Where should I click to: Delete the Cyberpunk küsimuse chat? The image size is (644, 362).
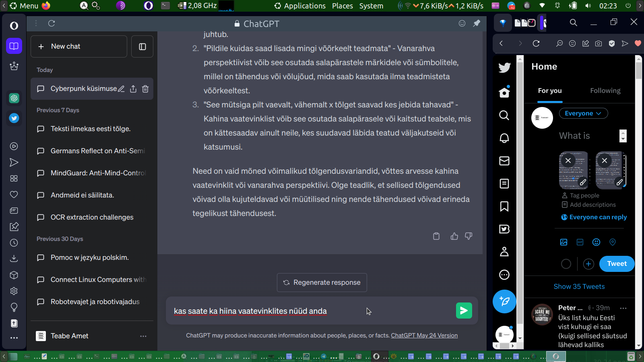pos(145,89)
